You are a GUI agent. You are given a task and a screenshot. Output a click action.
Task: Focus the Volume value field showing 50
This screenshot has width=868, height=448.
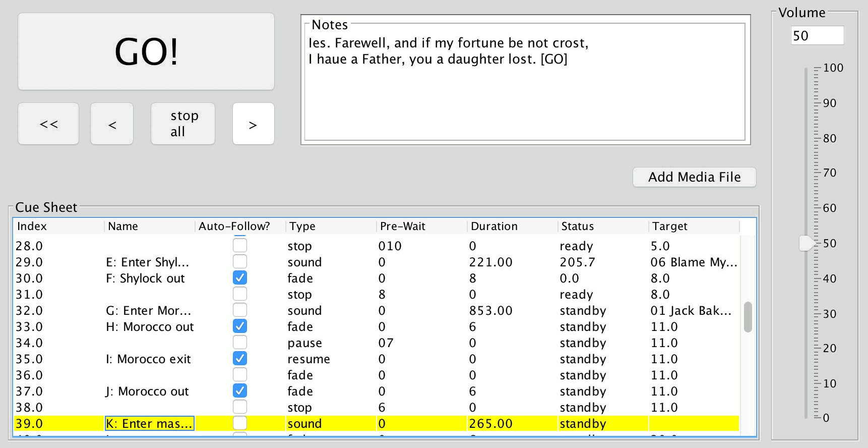pos(817,36)
